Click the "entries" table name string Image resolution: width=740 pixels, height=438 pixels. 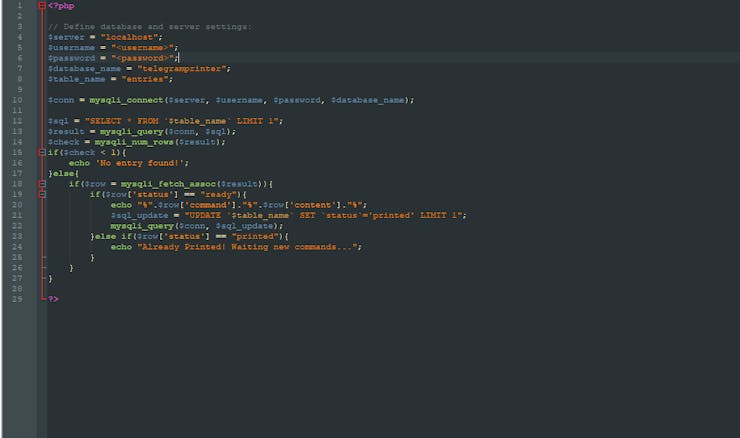pos(145,79)
